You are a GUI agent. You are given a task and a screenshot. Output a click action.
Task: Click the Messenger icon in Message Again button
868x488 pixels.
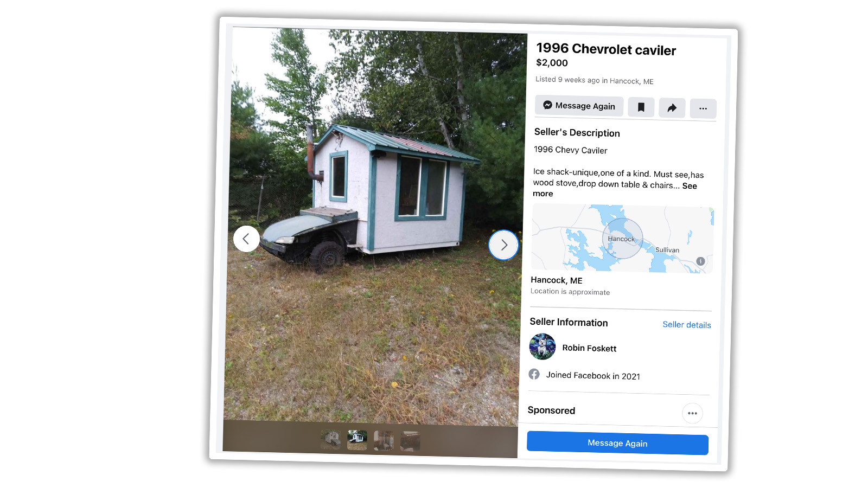point(547,105)
